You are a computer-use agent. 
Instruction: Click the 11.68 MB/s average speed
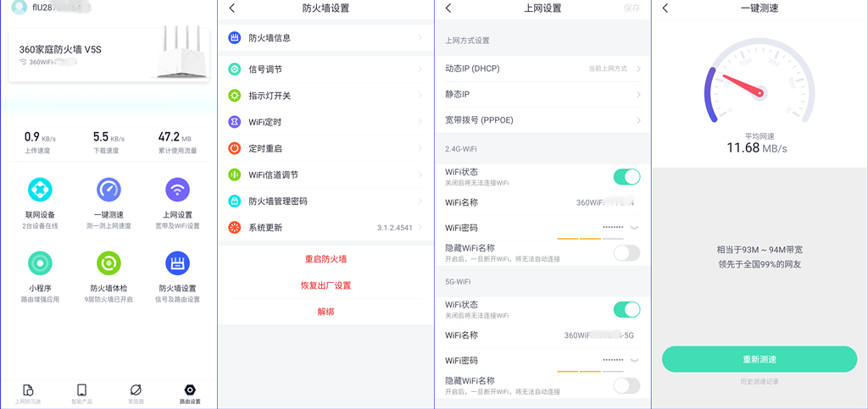tap(757, 148)
